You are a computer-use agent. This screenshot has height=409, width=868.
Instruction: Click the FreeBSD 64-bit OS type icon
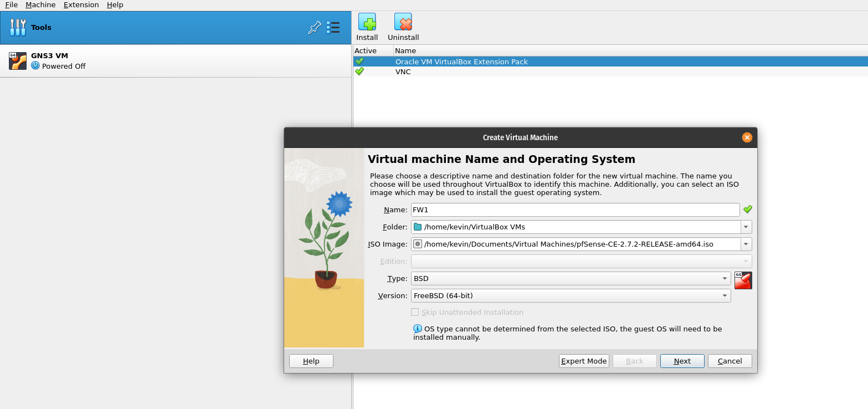pos(743,280)
